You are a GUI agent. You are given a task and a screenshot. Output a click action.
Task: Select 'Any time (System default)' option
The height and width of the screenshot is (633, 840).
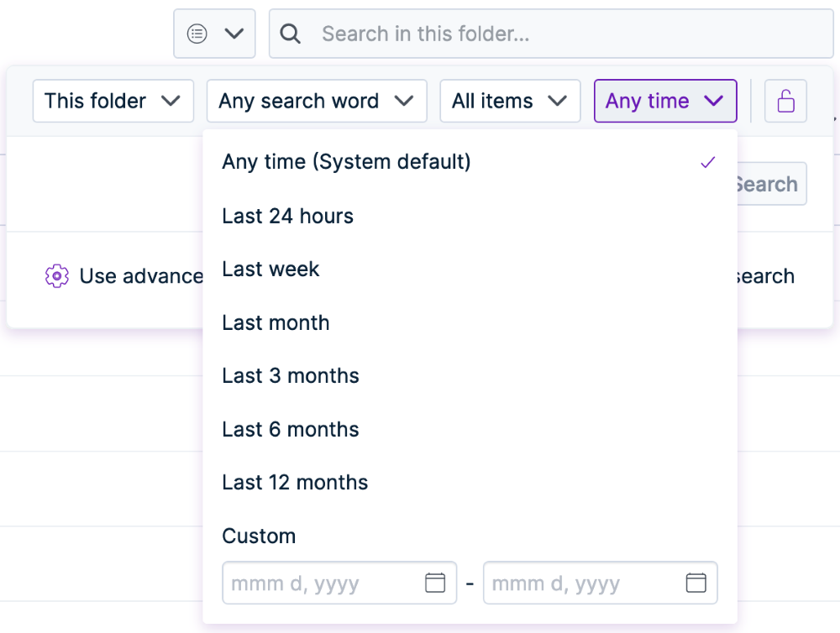coord(470,162)
